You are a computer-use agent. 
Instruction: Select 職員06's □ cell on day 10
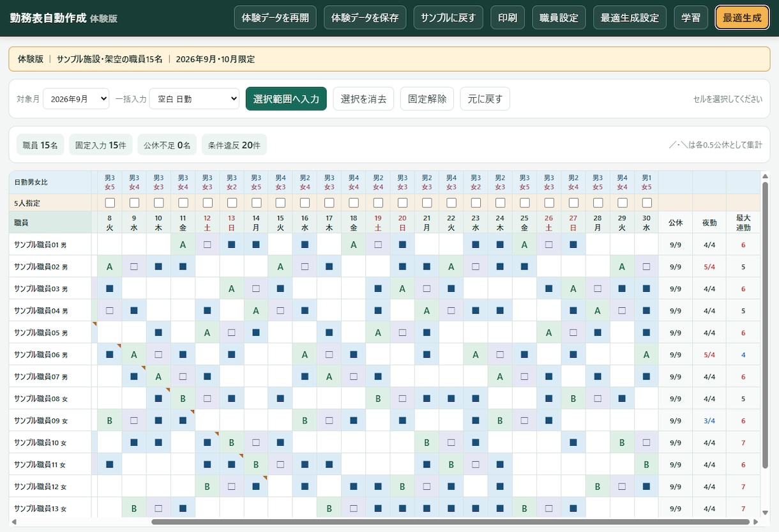tap(159, 354)
